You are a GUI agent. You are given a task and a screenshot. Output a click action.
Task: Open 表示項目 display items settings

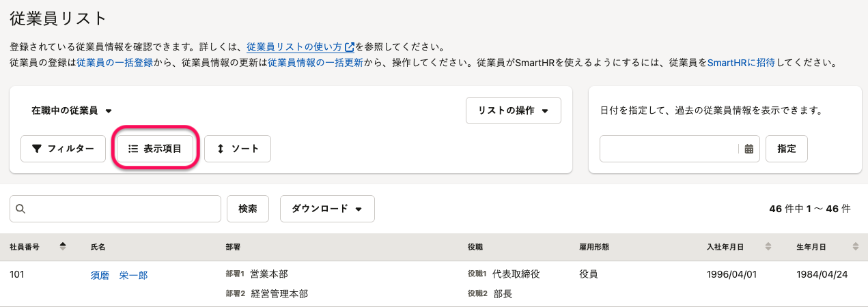155,149
